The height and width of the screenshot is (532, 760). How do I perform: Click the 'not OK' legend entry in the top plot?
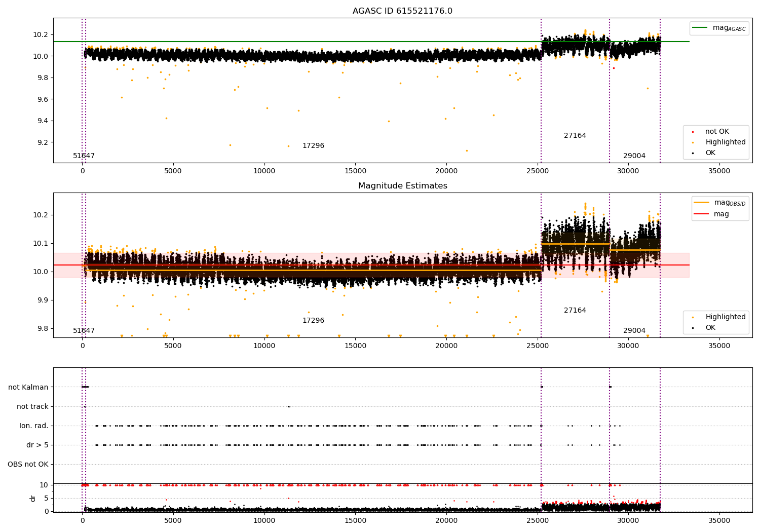point(717,132)
